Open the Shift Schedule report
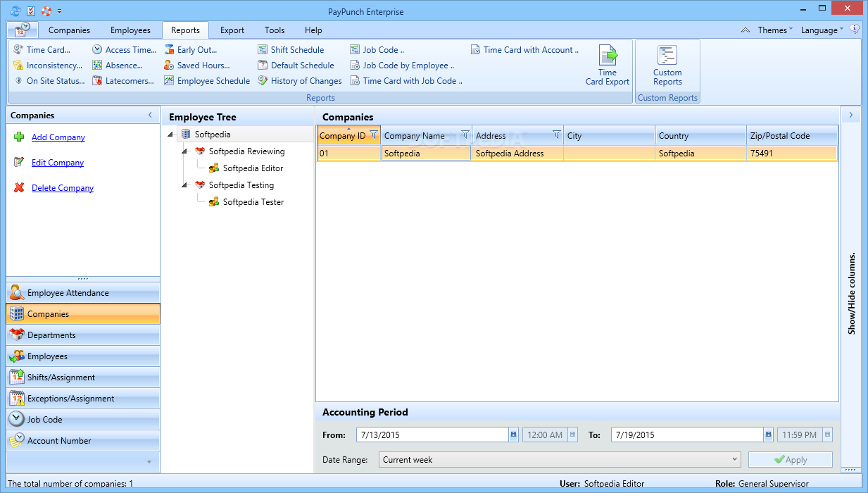Viewport: 868px width, 493px height. pos(291,50)
